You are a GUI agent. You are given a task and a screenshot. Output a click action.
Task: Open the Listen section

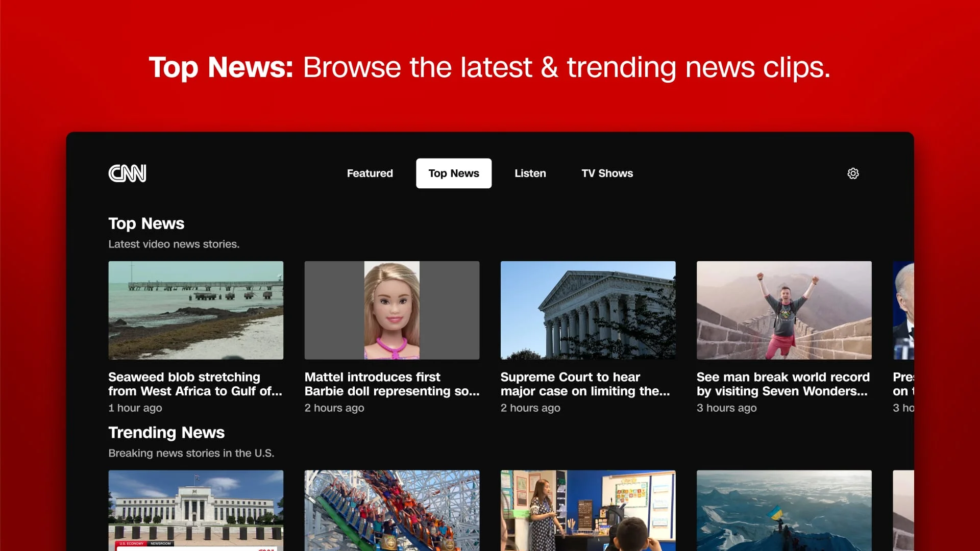pyautogui.click(x=530, y=173)
